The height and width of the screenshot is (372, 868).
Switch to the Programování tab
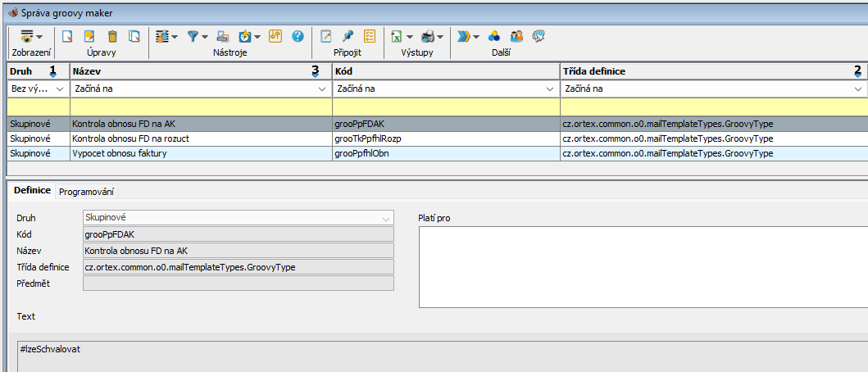click(x=87, y=191)
